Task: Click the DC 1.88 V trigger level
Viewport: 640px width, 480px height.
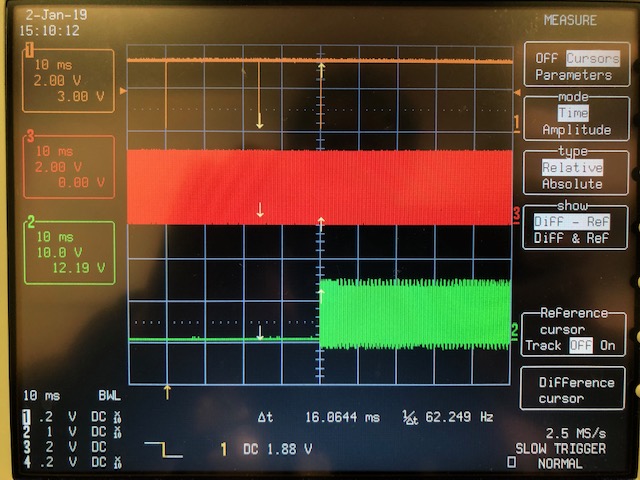Action: click(x=278, y=449)
